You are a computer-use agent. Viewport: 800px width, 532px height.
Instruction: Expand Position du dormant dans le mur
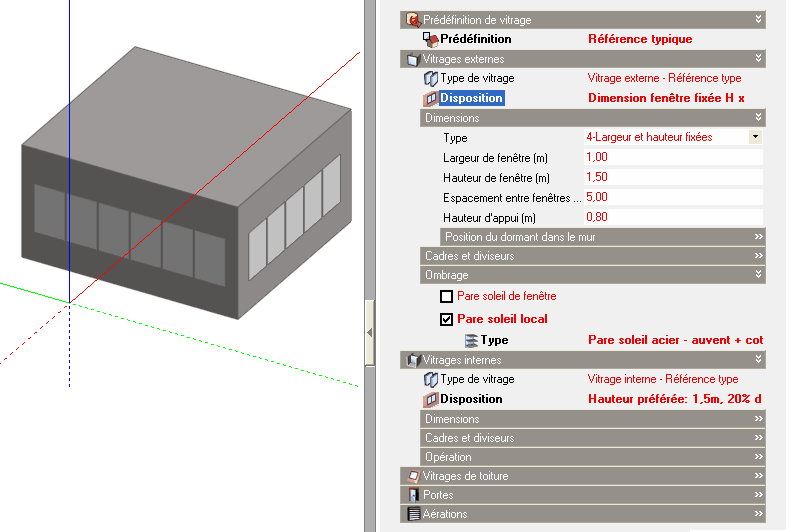pos(758,237)
